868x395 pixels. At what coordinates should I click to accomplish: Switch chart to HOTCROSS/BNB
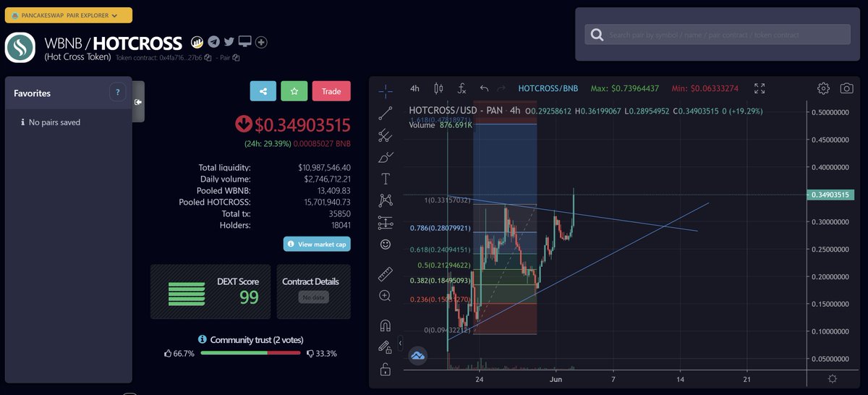pyautogui.click(x=548, y=88)
